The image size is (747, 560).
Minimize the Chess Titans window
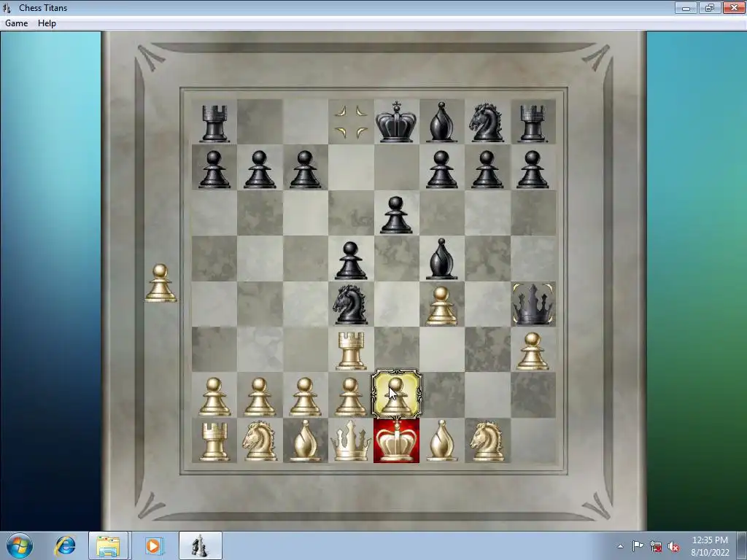tap(686, 7)
